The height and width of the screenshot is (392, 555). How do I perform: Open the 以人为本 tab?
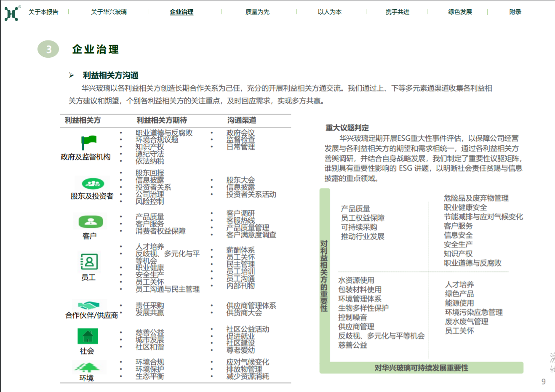pos(330,12)
